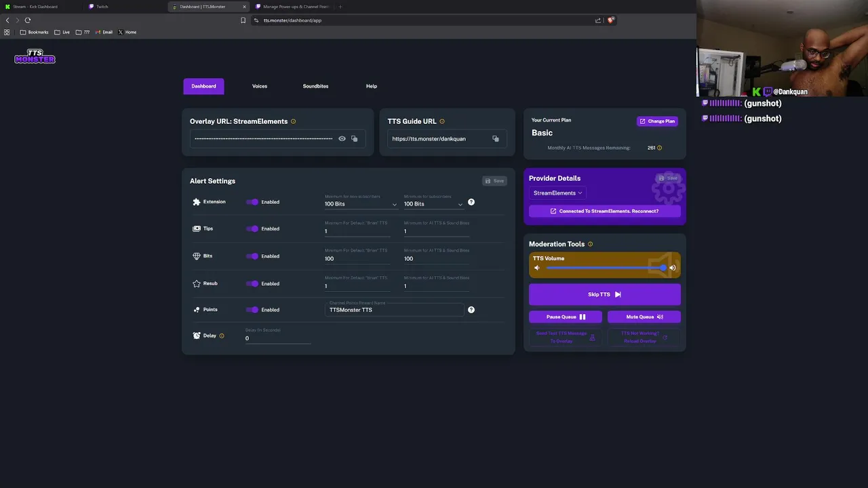Click info icon beside TTS Guide URL

coord(442,121)
